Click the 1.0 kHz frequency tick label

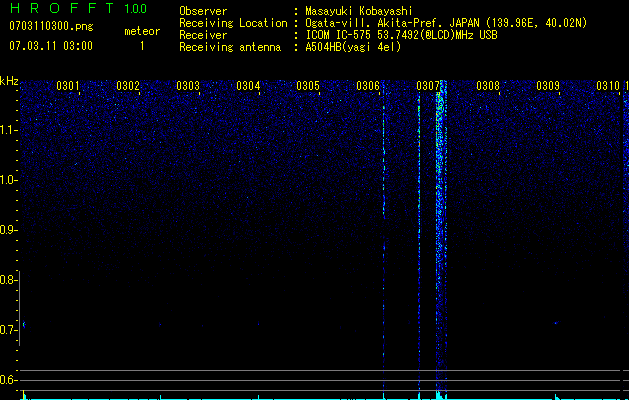pos(8,180)
